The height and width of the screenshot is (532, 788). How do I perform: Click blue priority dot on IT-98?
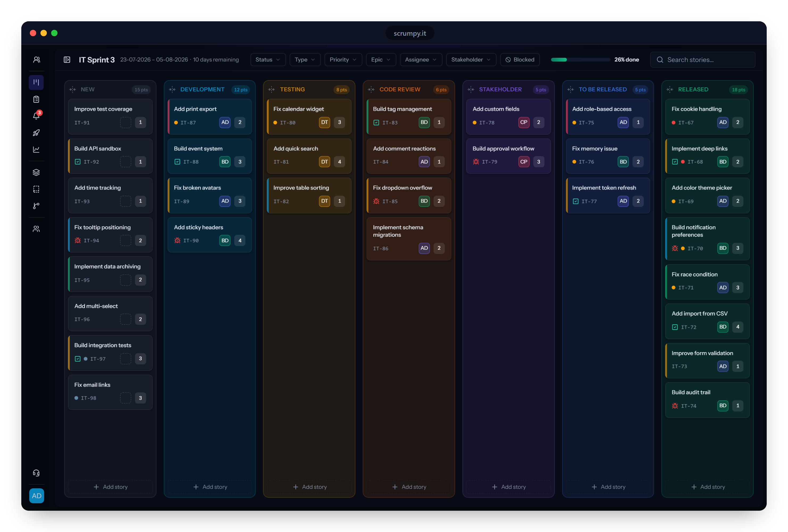coord(76,398)
